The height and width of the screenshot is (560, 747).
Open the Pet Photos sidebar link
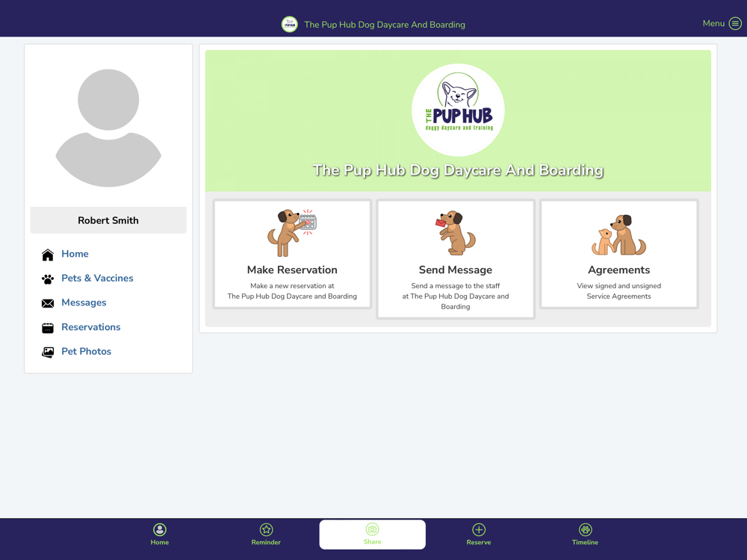pos(86,352)
